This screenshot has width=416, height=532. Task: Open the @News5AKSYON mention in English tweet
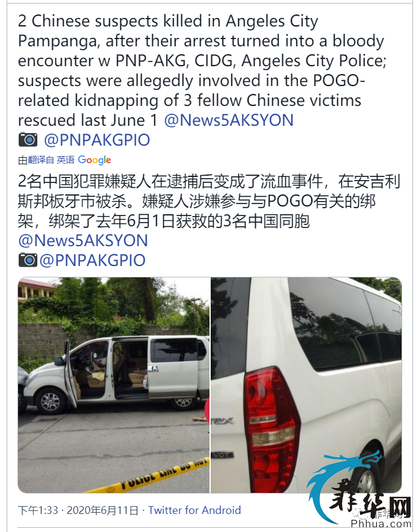point(229,120)
